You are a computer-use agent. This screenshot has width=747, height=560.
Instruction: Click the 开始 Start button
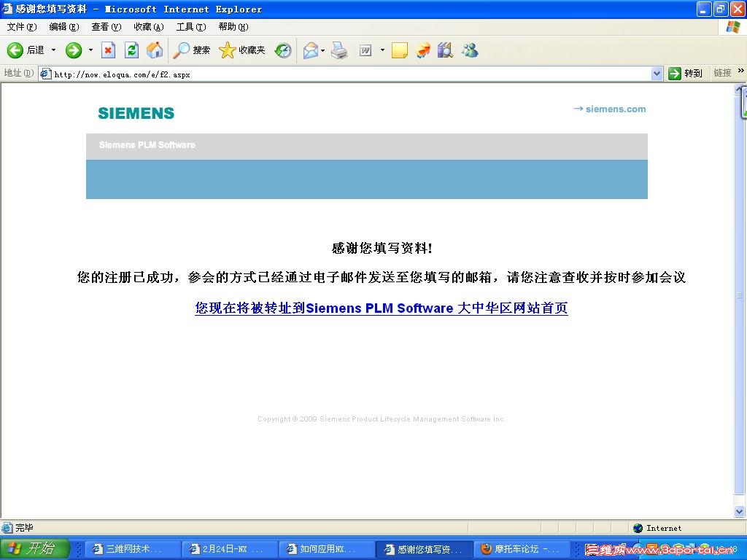35,548
